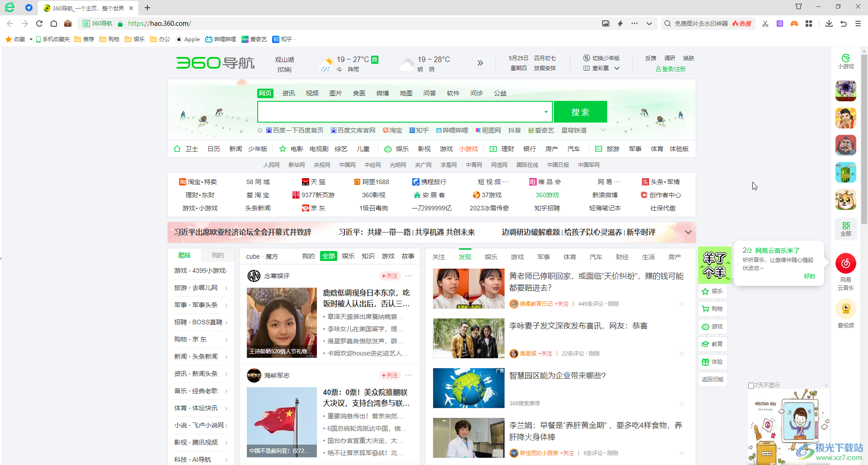The height and width of the screenshot is (465, 868).
Task: Expand 游戏·4399小游戏 sidebar row arrow
Action: coord(226,270)
